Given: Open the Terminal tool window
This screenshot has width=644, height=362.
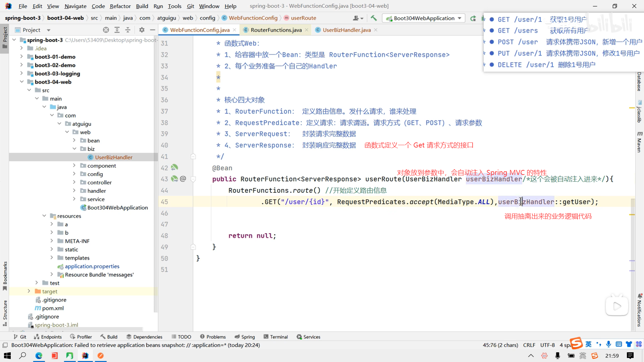Looking at the screenshot, I should pyautogui.click(x=276, y=337).
